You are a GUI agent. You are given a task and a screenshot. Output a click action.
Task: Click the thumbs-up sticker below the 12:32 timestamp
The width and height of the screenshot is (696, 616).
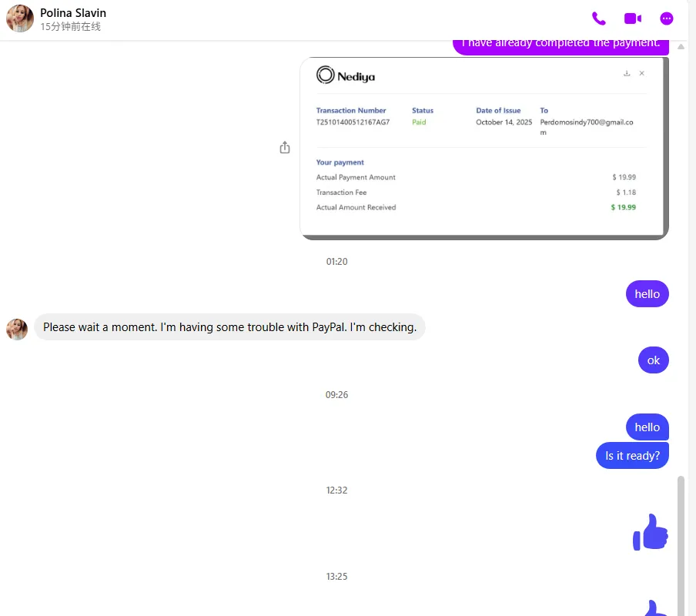click(651, 532)
